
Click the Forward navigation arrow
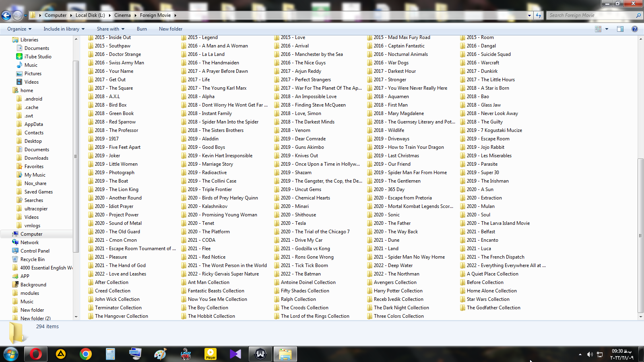(17, 15)
